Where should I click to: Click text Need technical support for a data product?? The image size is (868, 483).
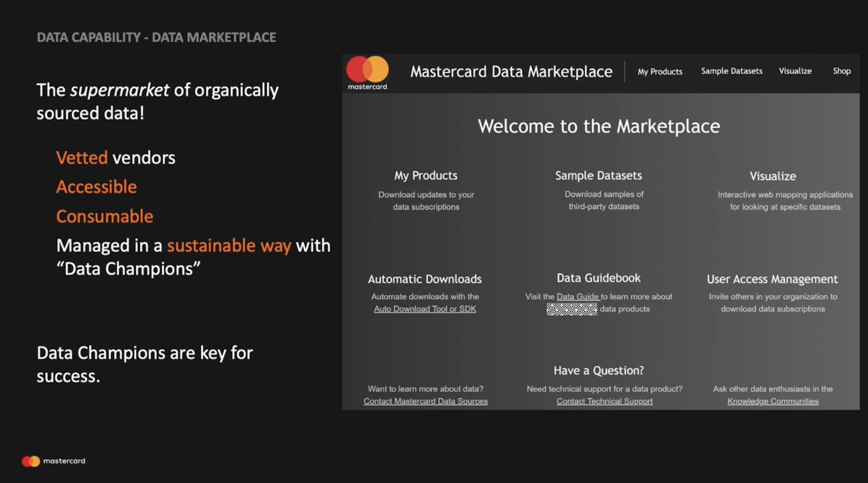click(x=604, y=389)
